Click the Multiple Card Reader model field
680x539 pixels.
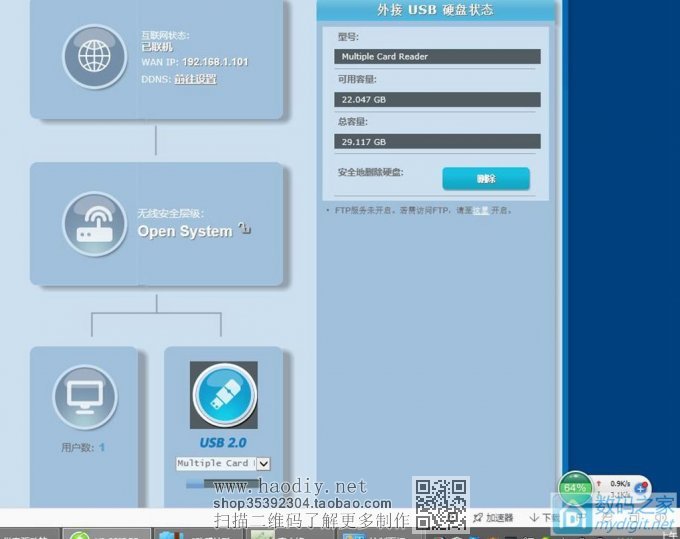click(x=438, y=57)
